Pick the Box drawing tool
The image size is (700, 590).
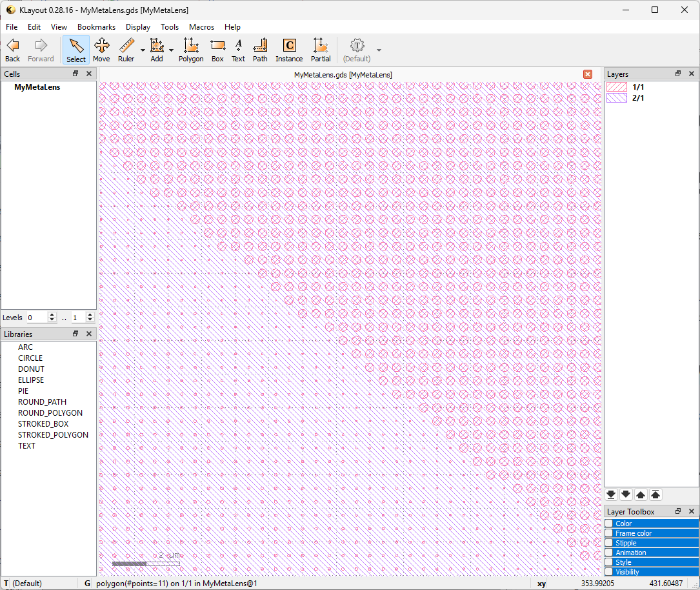pos(217,50)
